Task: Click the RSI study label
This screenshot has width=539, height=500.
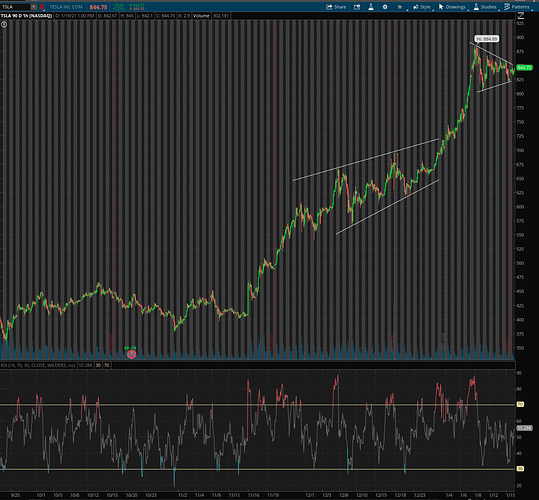Action: tap(38, 365)
